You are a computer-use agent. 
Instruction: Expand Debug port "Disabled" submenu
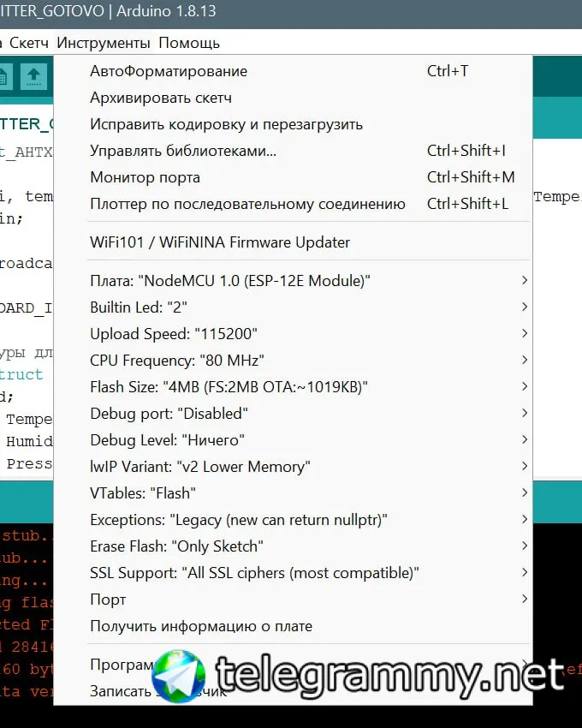pyautogui.click(x=294, y=413)
